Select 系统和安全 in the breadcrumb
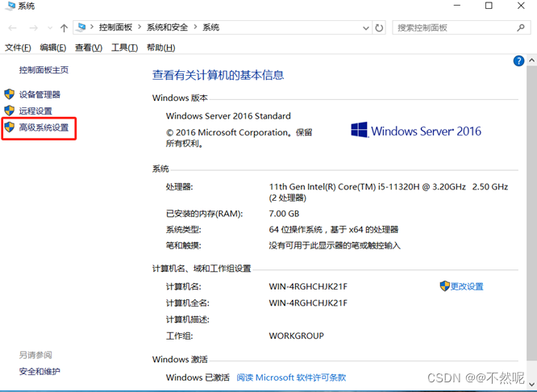 click(x=168, y=27)
